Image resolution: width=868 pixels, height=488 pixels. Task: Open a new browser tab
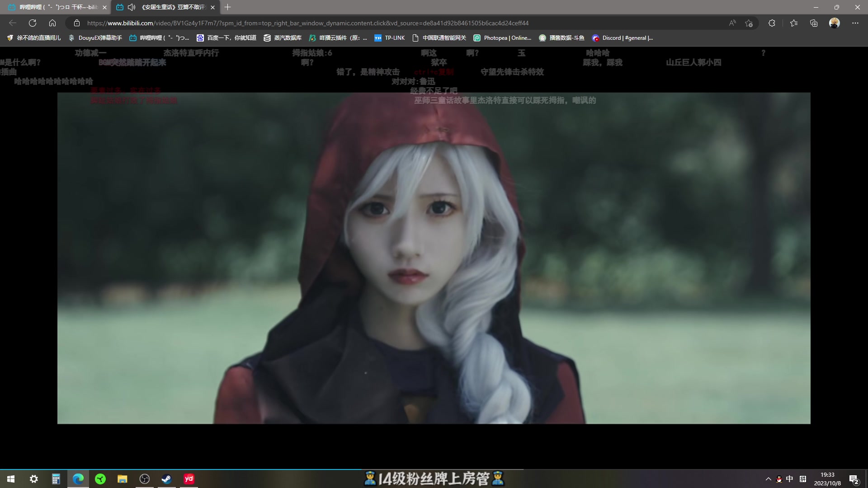click(x=227, y=7)
